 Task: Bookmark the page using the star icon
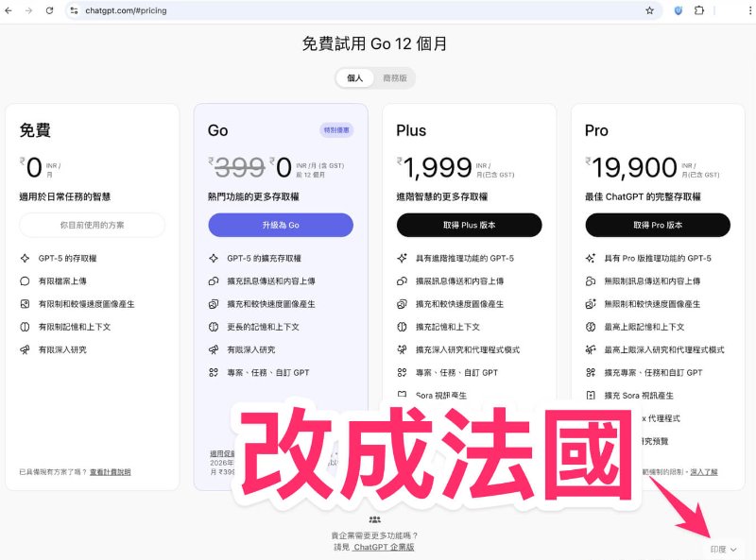tap(647, 11)
